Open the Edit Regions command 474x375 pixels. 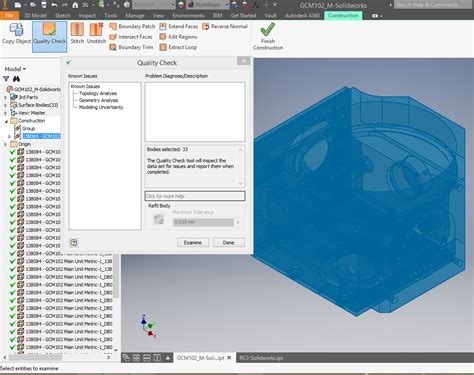pyautogui.click(x=178, y=37)
